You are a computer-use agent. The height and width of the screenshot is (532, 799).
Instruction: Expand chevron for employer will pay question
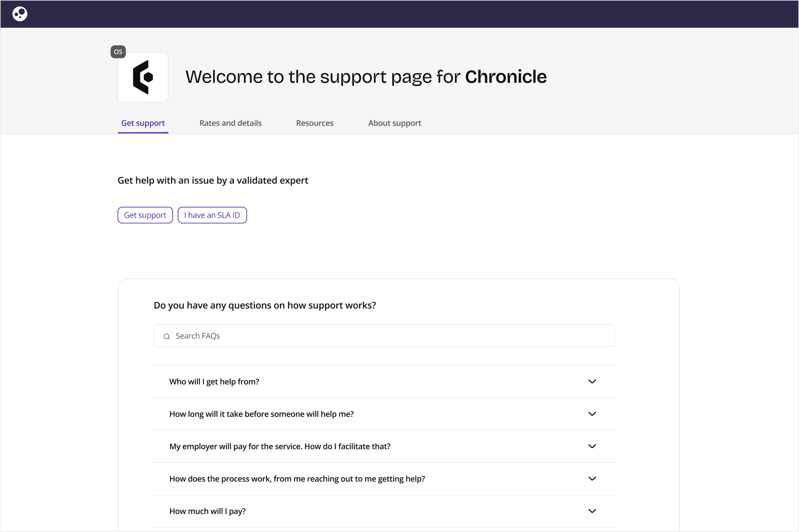[x=592, y=446]
